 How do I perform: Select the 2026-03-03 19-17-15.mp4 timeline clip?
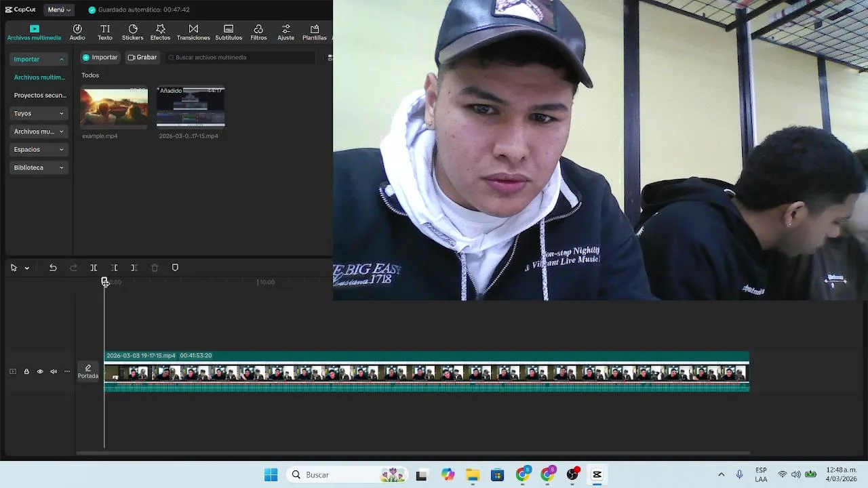(x=427, y=371)
